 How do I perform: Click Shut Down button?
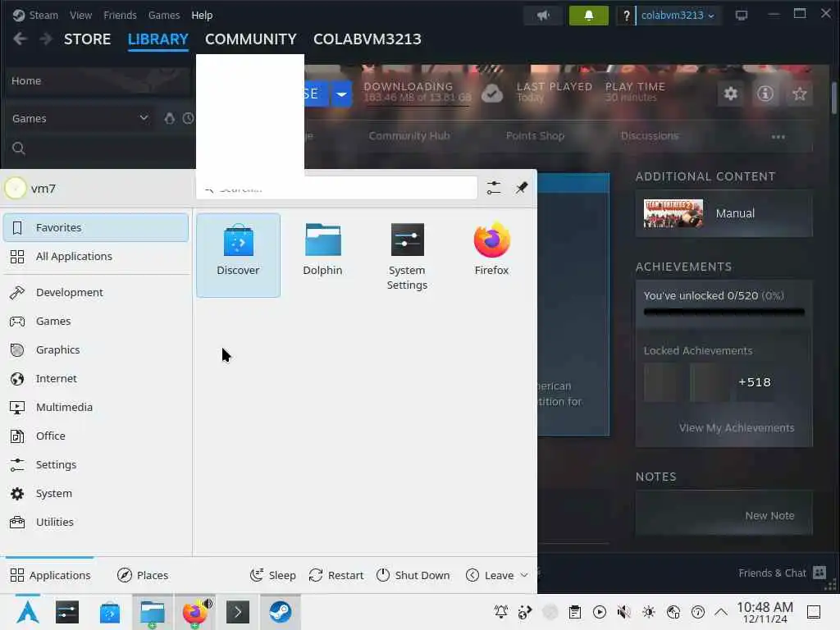pos(413,575)
